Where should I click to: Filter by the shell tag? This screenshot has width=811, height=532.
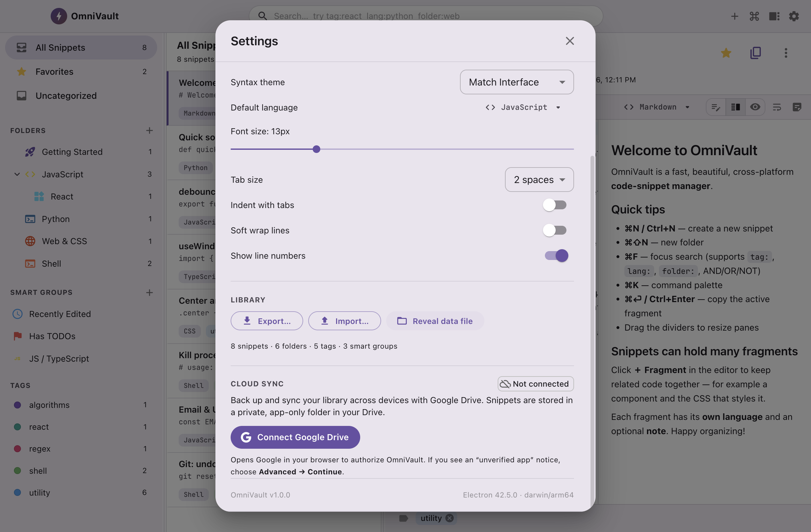[x=81, y=471]
